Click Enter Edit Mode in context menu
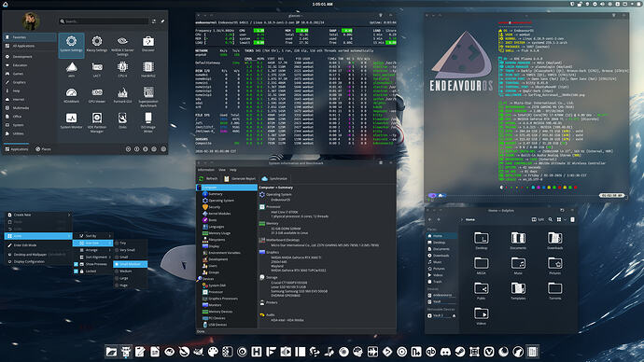This screenshot has height=362, width=644. tap(38, 245)
